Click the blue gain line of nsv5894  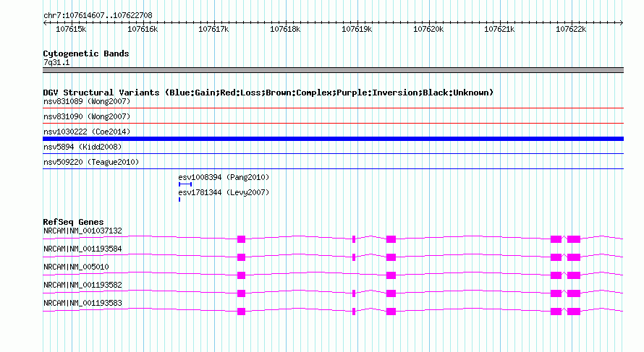click(x=333, y=154)
